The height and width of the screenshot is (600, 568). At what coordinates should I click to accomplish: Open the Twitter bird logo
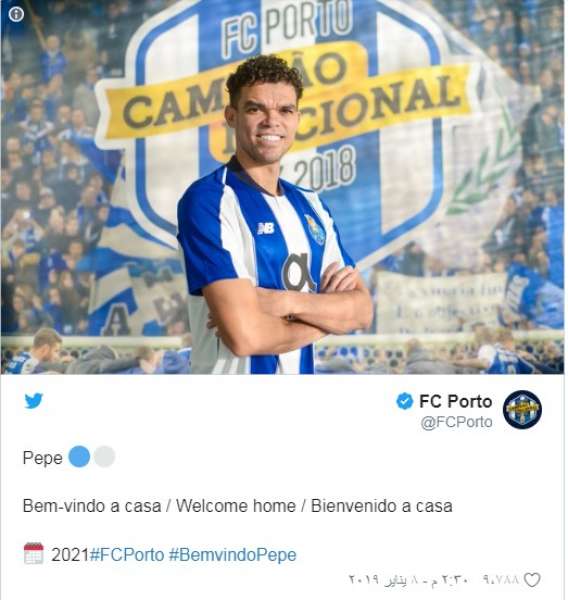pyautogui.click(x=34, y=401)
